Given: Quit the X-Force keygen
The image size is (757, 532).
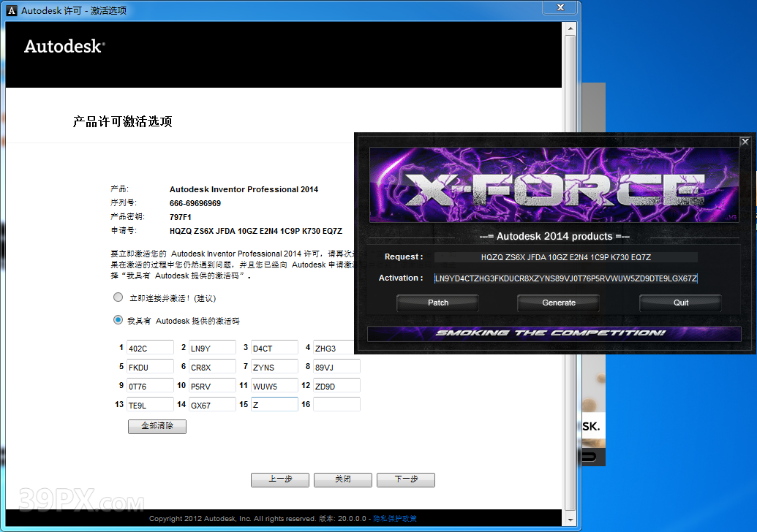Looking at the screenshot, I should 679,303.
